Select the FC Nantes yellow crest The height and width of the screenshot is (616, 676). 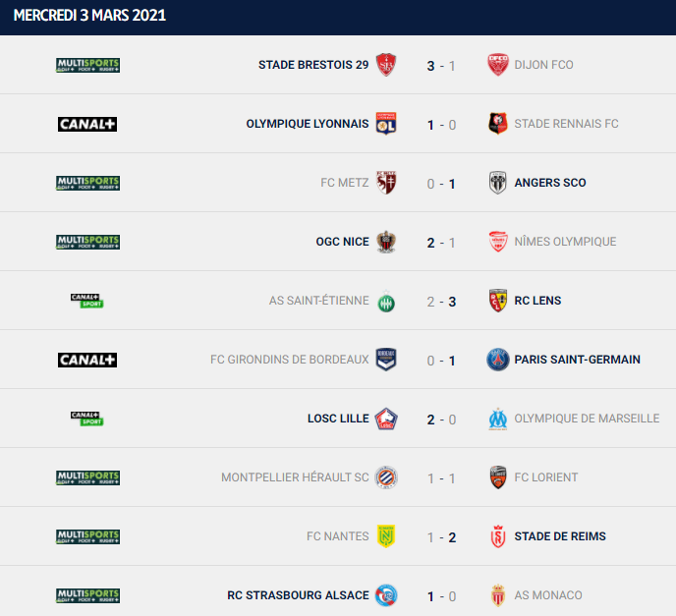tap(386, 536)
